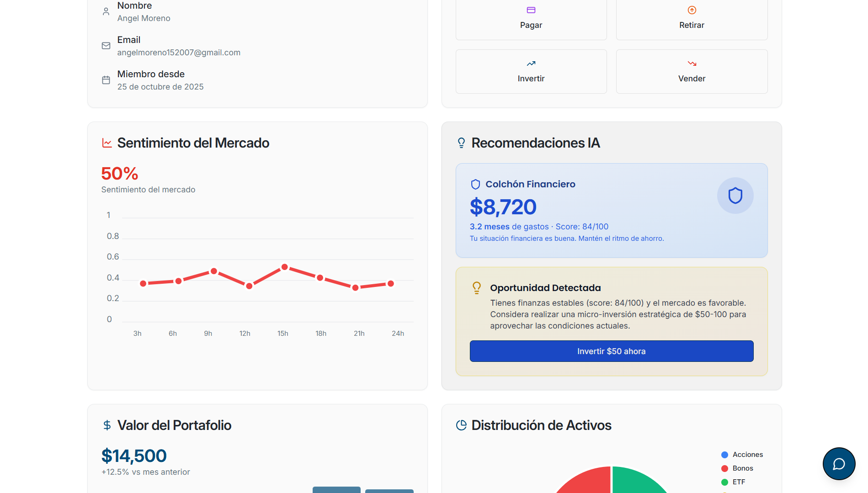The height and width of the screenshot is (493, 868).
Task: Click the yellow lightbulb in Oportunidad Detectada
Action: point(477,287)
